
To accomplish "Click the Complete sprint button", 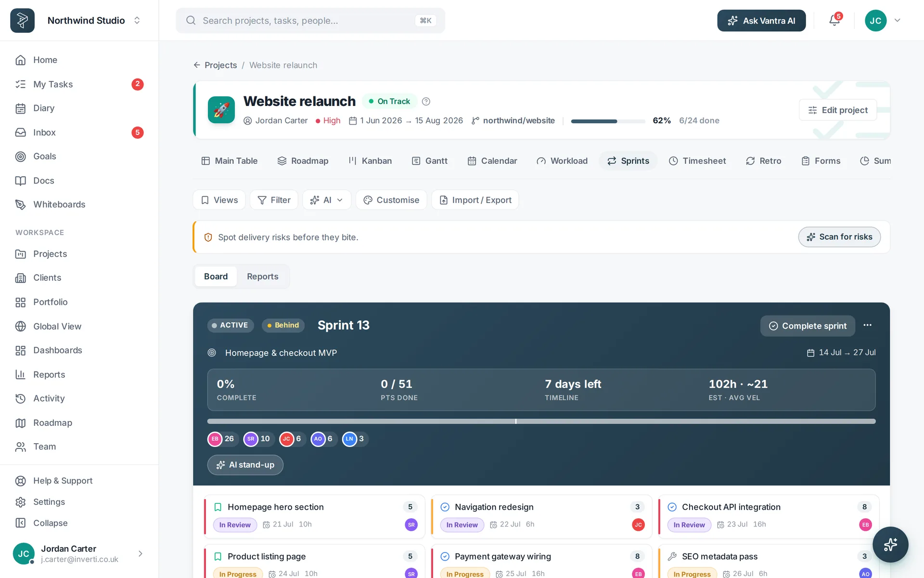I will point(808,326).
